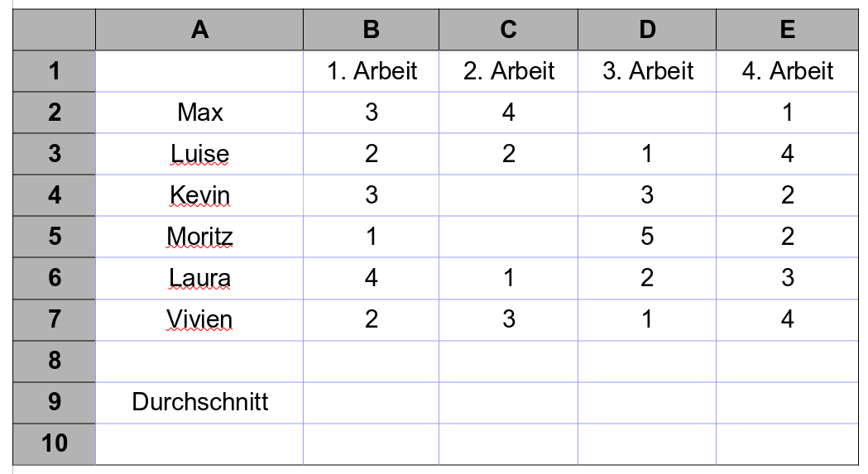Click the column C header
The height and width of the screenshot is (474, 868).
coord(508,30)
